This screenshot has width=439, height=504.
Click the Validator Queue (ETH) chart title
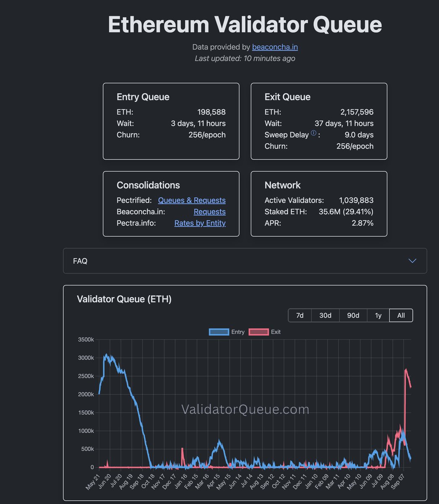click(x=124, y=299)
